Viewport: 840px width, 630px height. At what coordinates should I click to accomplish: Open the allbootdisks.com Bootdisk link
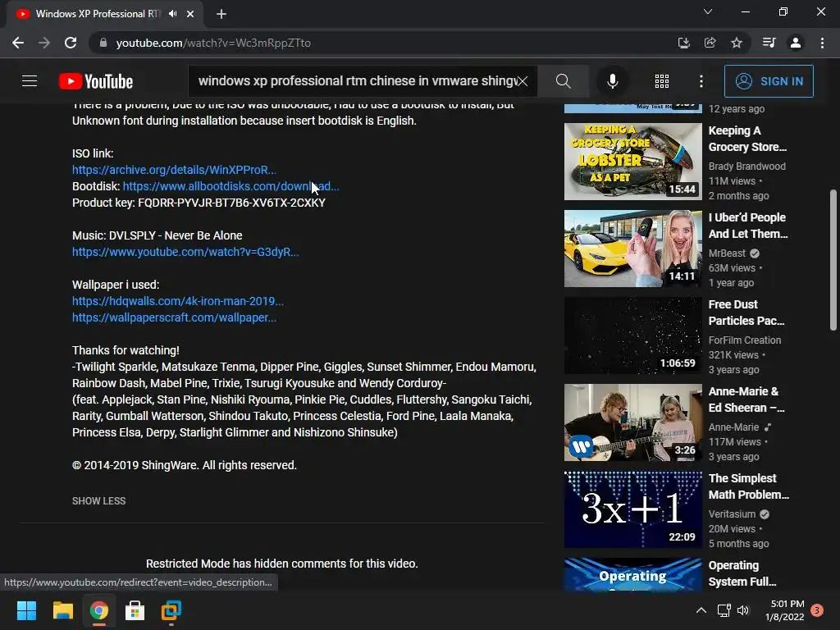coord(231,186)
